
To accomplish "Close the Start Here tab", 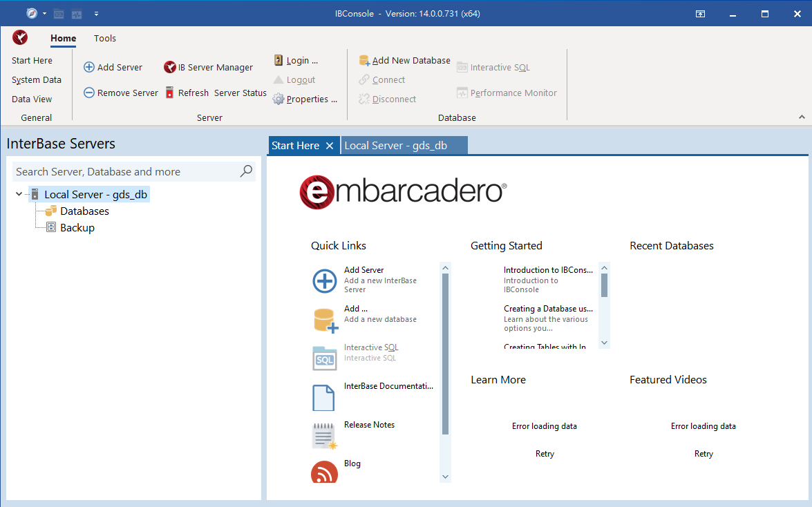I will click(x=330, y=146).
